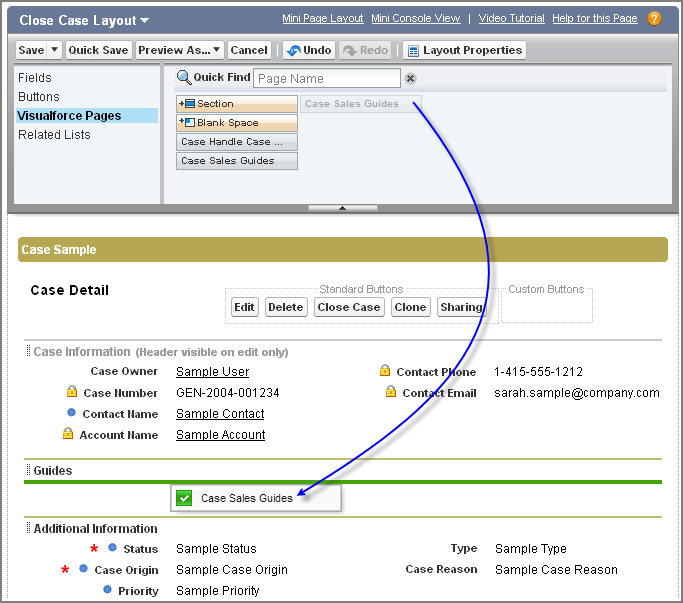Expand the Preview As dropdown

click(x=216, y=50)
